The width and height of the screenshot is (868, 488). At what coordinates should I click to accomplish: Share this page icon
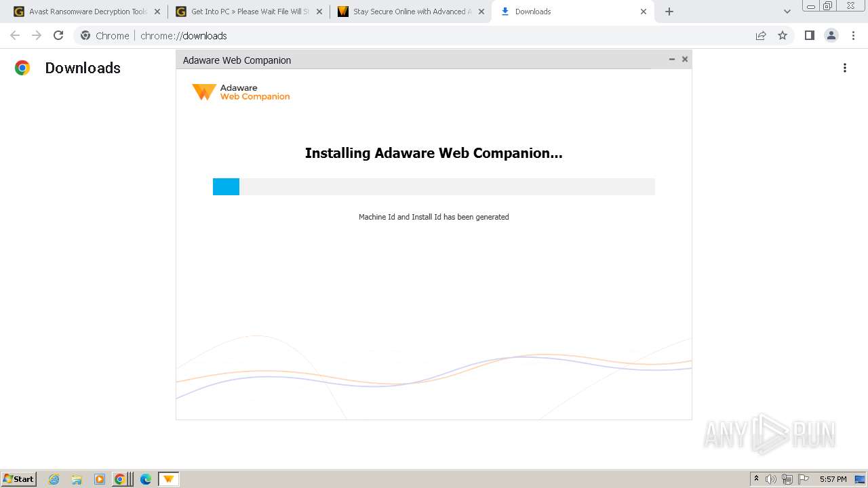click(x=761, y=35)
